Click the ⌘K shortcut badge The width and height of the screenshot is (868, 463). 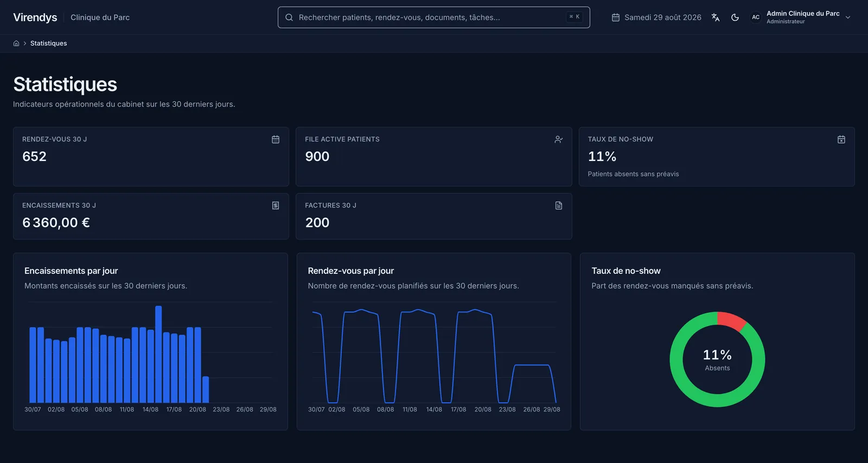click(575, 17)
